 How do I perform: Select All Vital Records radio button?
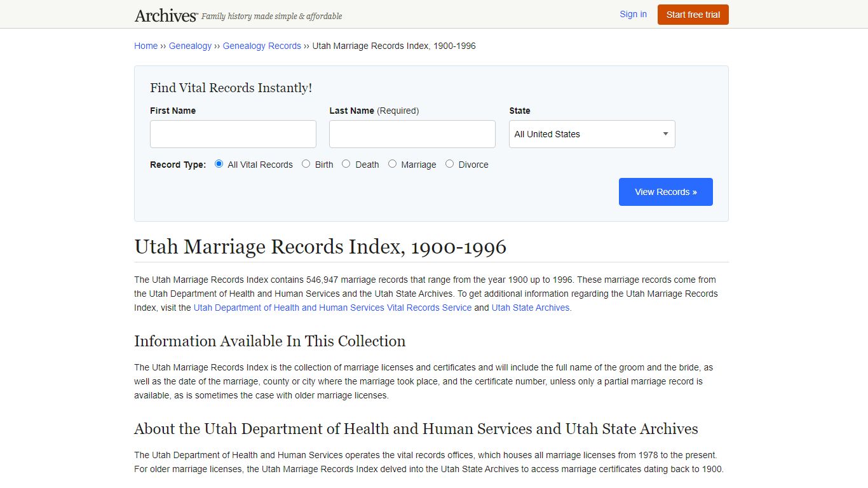219,164
